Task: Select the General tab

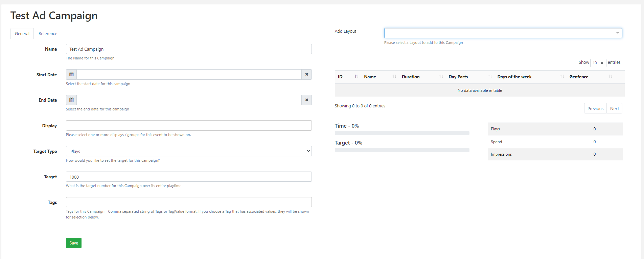Action: 22,33
